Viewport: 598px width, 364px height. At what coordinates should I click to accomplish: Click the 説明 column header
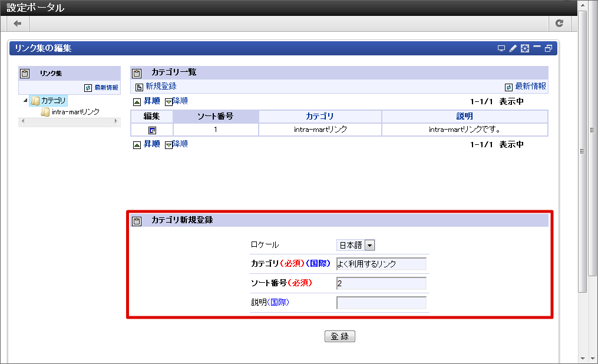click(x=464, y=116)
